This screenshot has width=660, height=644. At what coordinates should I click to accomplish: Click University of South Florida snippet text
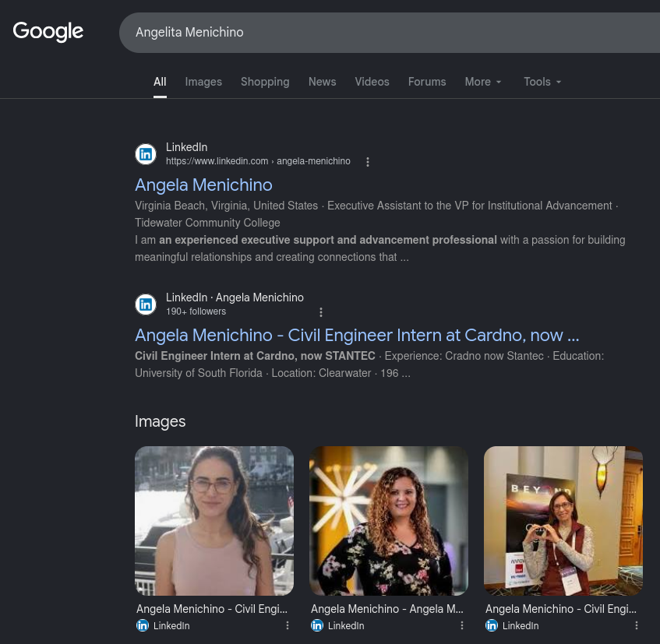[x=198, y=373]
